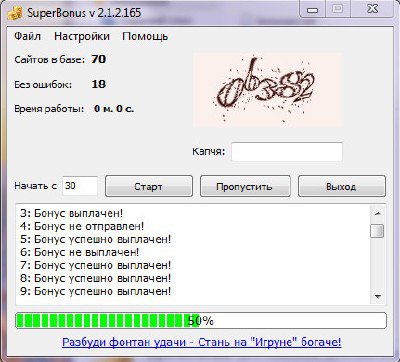
Task: Open the Настройки menu
Action: tap(82, 36)
